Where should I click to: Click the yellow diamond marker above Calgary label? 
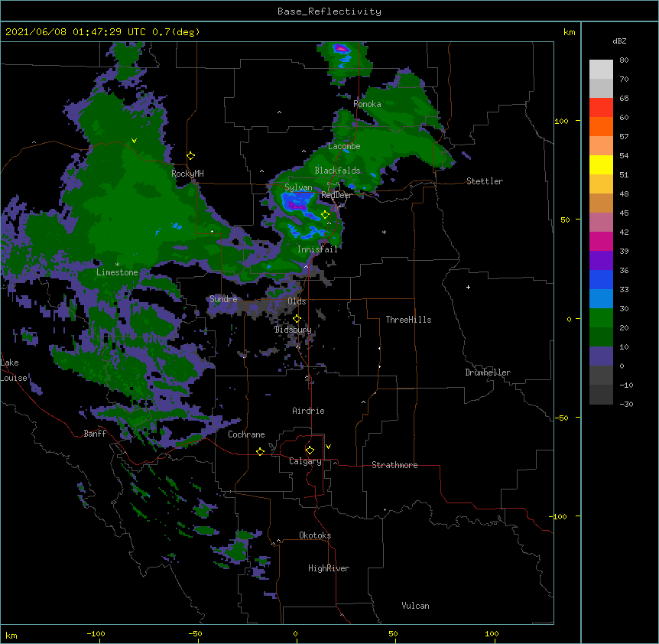point(310,450)
